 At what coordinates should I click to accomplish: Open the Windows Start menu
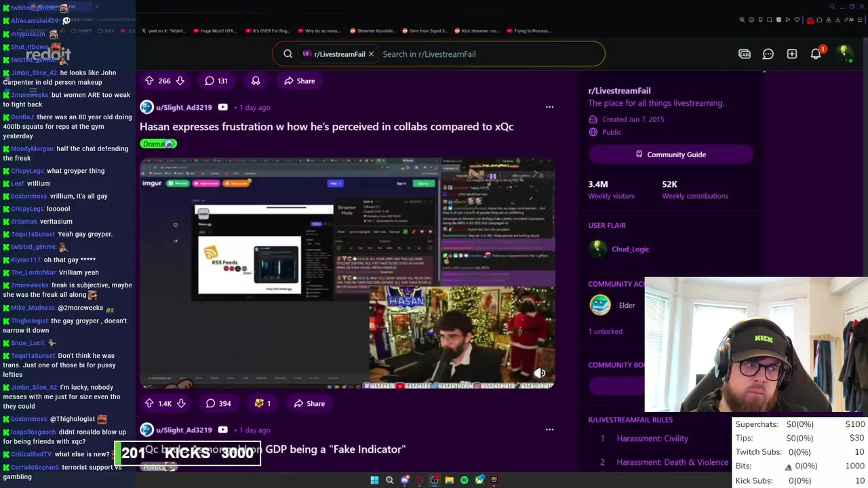coord(374,480)
